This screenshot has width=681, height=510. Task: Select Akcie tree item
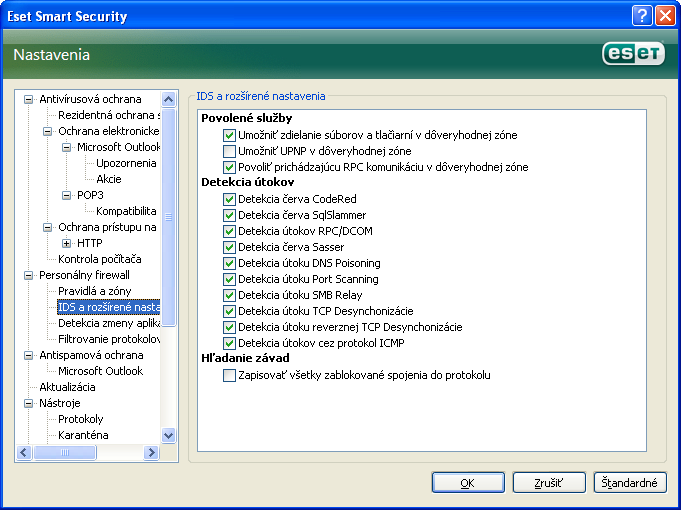coord(109,179)
